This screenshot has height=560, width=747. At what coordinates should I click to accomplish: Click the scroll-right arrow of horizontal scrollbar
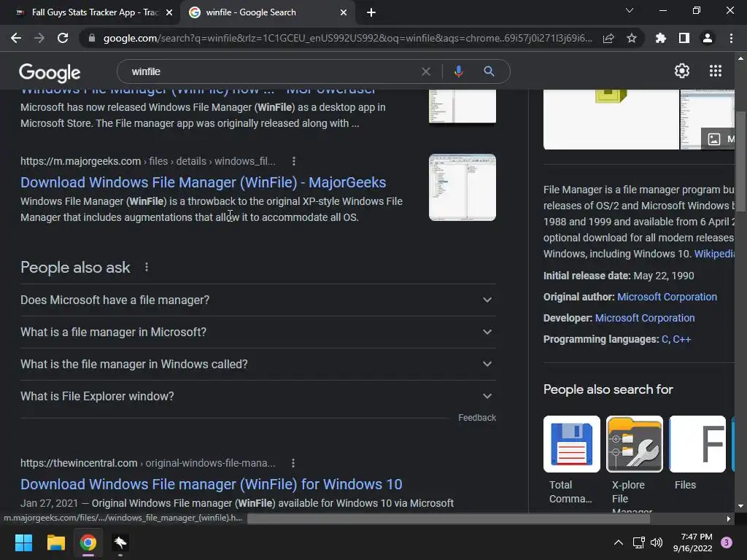[729, 518]
